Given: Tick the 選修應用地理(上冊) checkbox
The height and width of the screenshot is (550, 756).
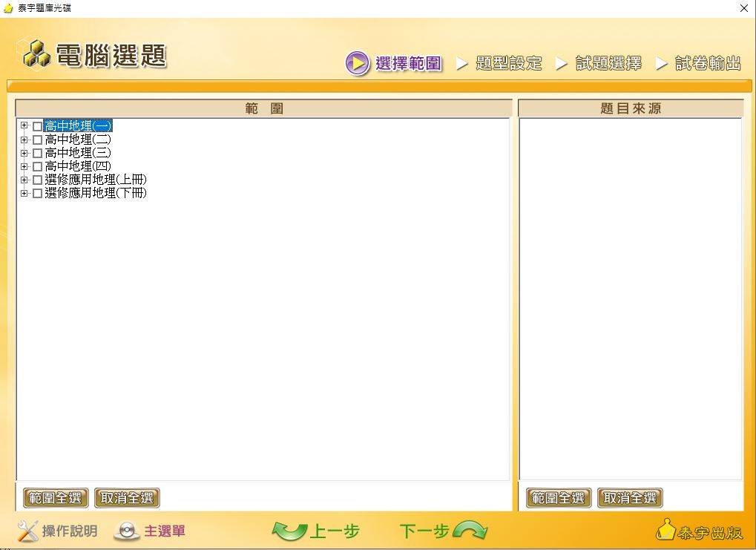Looking at the screenshot, I should (x=37, y=180).
